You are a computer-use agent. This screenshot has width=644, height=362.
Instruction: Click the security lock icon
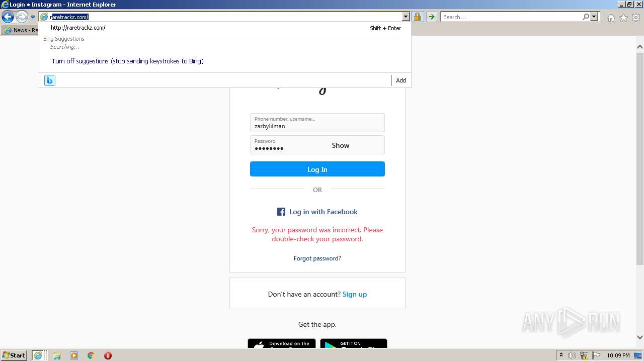(417, 17)
